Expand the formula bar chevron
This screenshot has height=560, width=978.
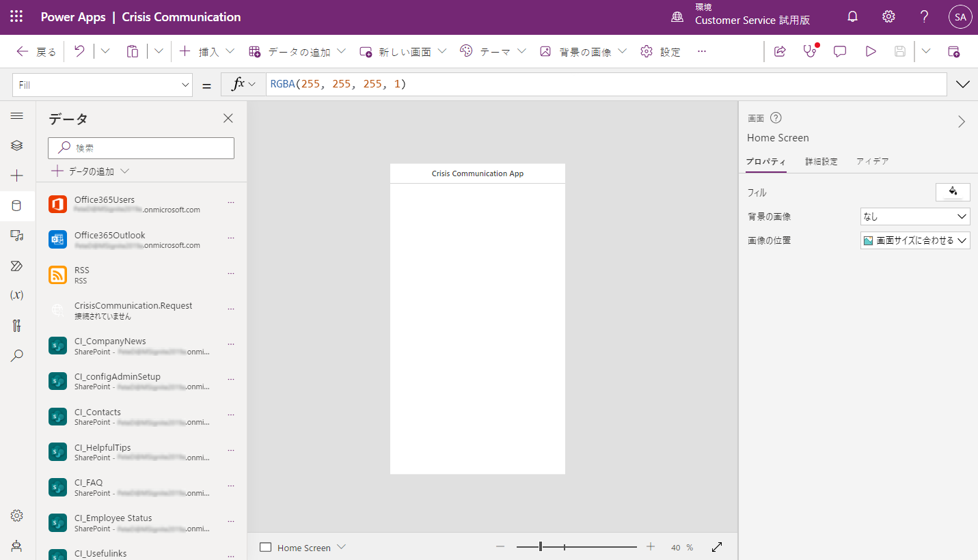963,85
